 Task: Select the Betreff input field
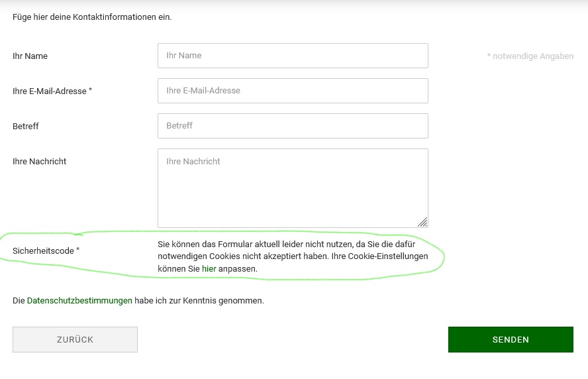[293, 126]
